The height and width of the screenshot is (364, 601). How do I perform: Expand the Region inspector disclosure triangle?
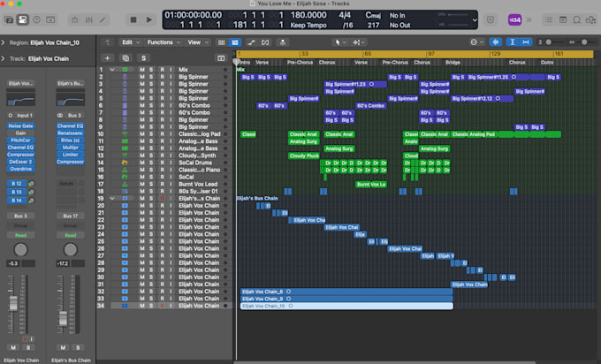pos(3,42)
